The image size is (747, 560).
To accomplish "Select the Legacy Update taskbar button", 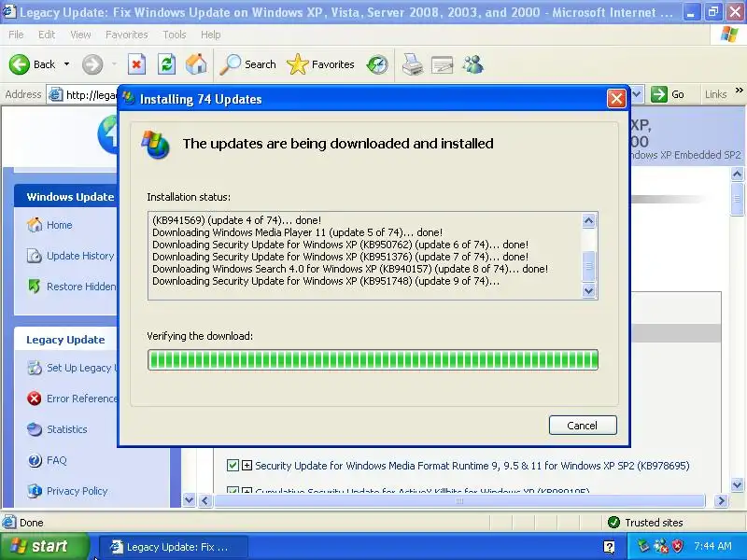I will [x=174, y=547].
